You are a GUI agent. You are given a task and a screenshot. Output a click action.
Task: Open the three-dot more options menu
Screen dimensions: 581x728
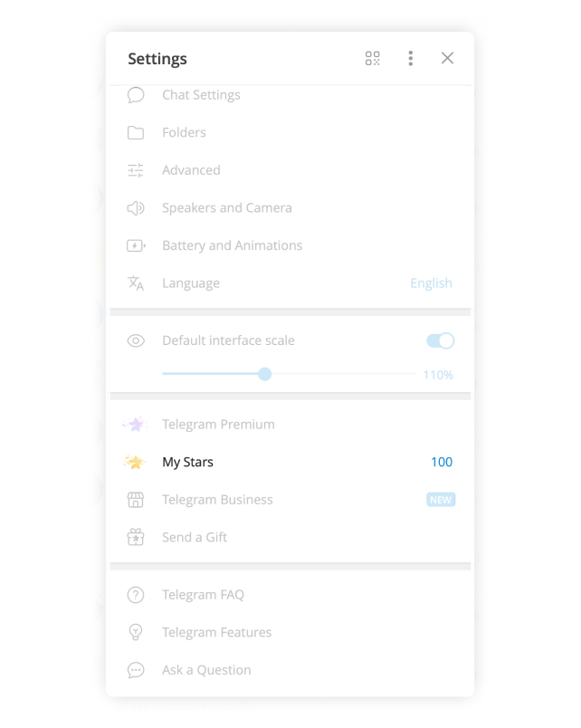(410, 59)
